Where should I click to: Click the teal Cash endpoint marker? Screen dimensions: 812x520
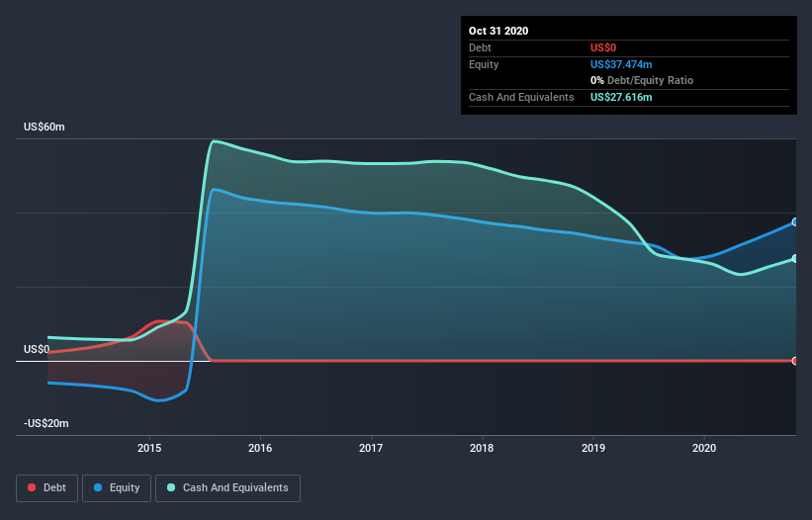(x=795, y=258)
